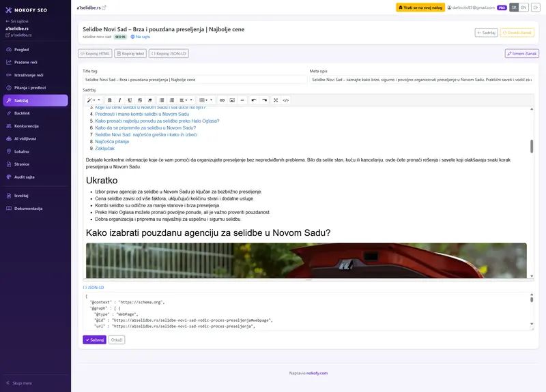Click the Sadržaj back button
Screen dimensions: 546x392
tap(486, 33)
